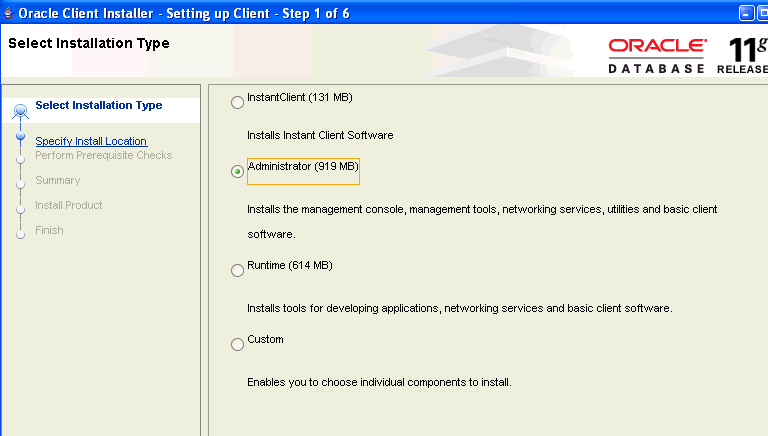Click the Install Product step text
The width and height of the screenshot is (768, 436).
point(69,205)
